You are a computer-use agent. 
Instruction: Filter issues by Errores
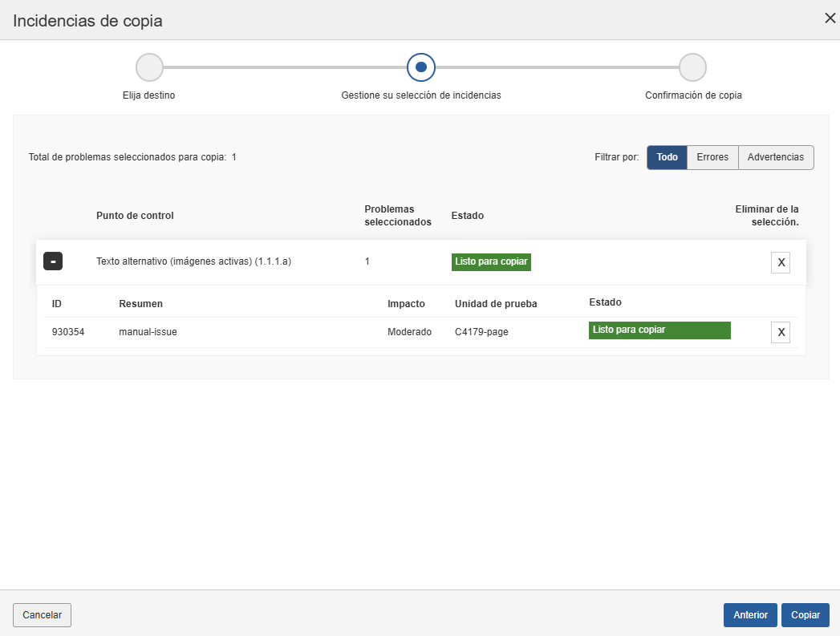click(x=712, y=157)
